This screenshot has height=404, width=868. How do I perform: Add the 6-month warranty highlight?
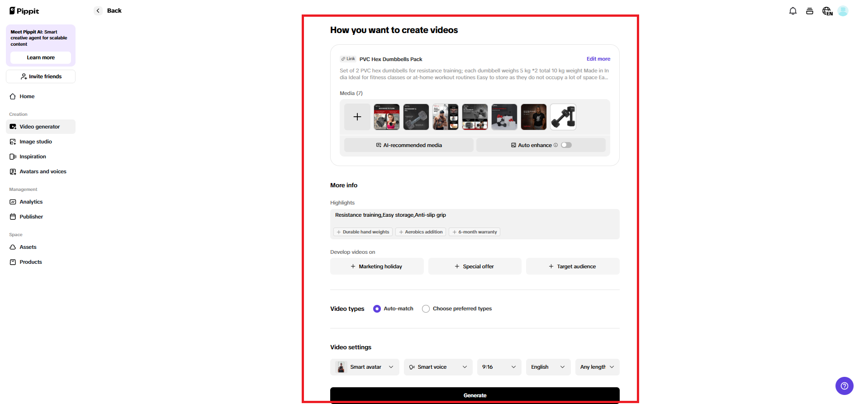[474, 232]
